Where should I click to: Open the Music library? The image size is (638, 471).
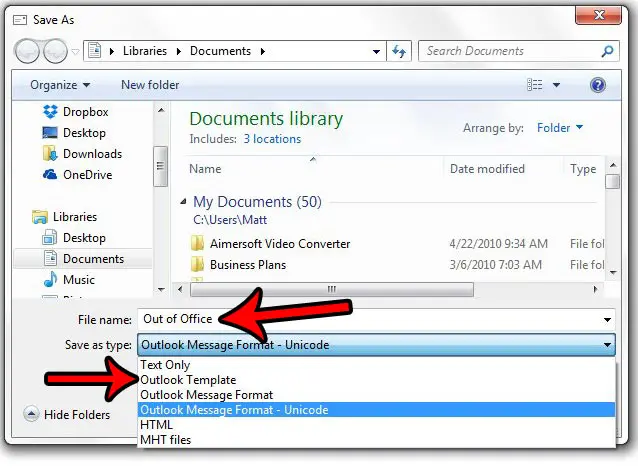pyautogui.click(x=79, y=280)
